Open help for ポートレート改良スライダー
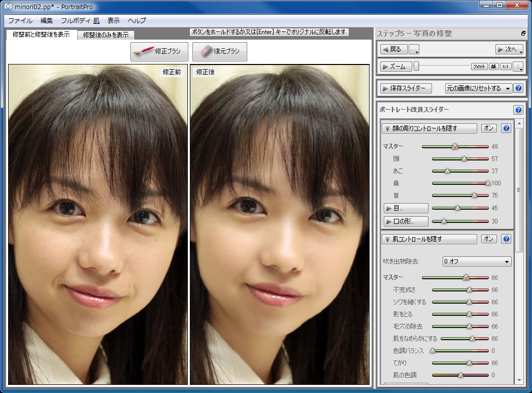Viewport: 532px width, 393px height. point(518,110)
